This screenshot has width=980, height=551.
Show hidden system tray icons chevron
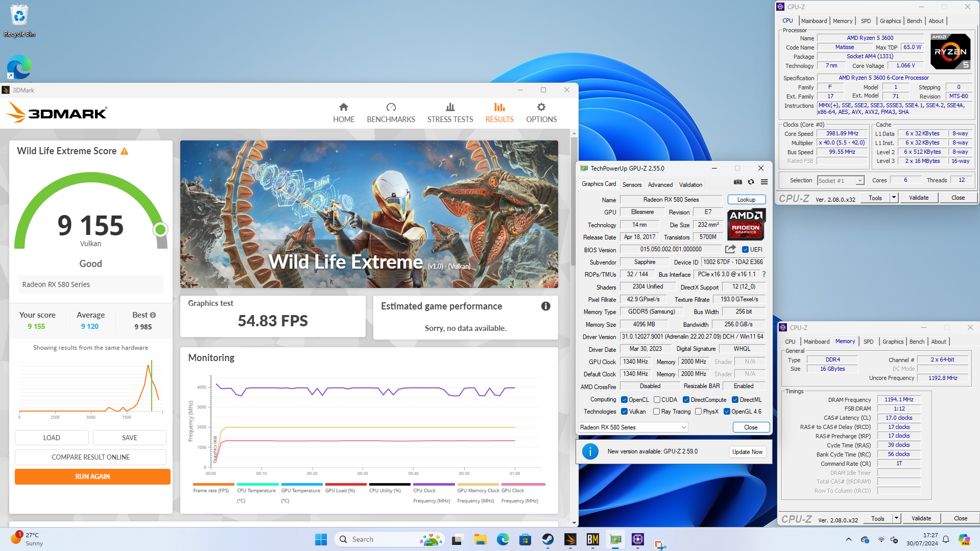848,539
